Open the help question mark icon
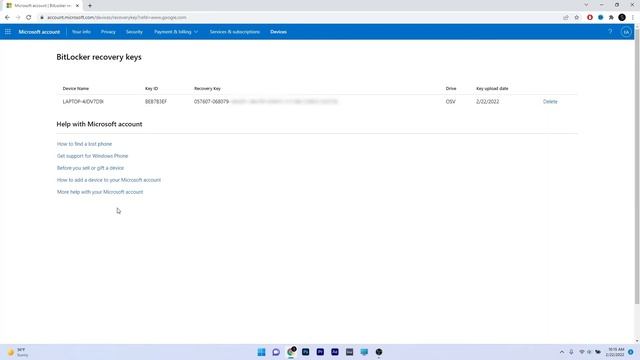The width and height of the screenshot is (640, 360). tap(610, 31)
